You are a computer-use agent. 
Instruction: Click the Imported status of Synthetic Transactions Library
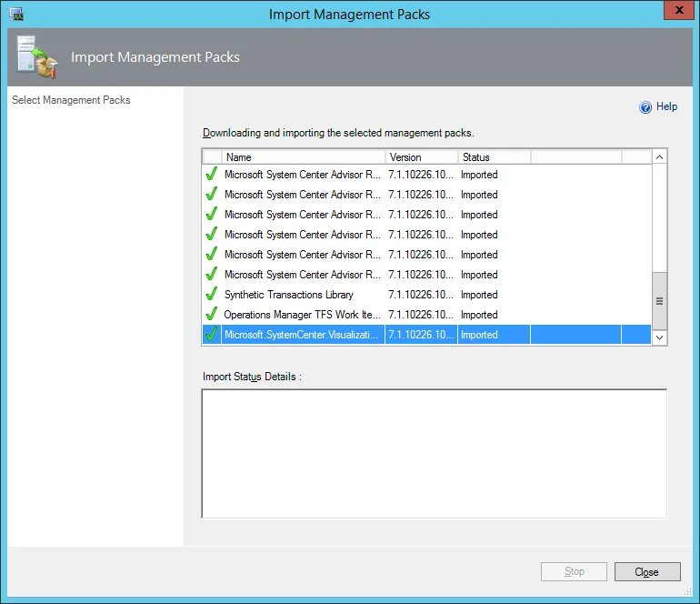[479, 295]
